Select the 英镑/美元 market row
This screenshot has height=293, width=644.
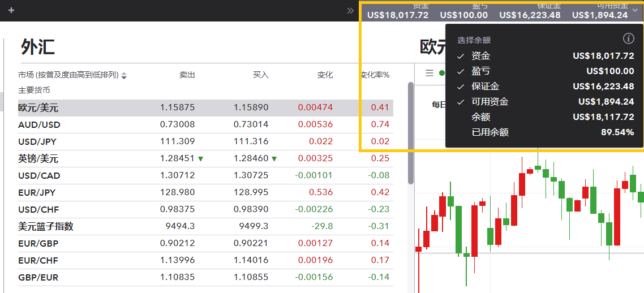205,158
